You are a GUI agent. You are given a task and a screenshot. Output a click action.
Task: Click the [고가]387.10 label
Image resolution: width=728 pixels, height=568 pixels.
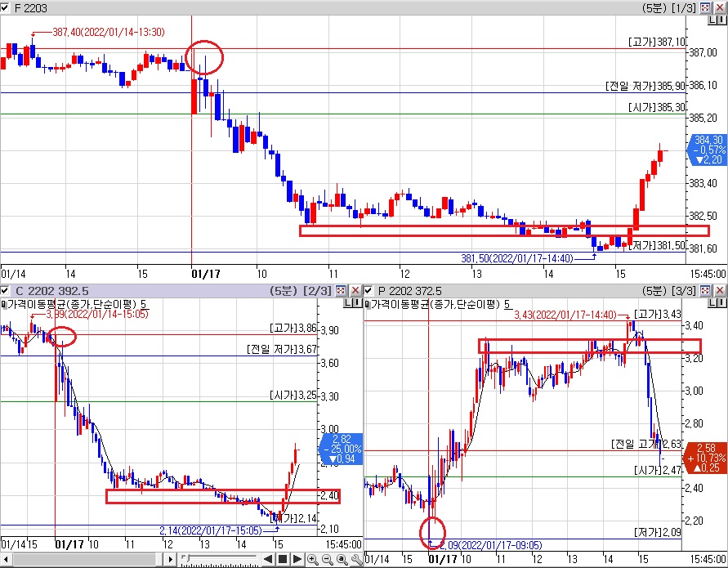click(x=656, y=42)
